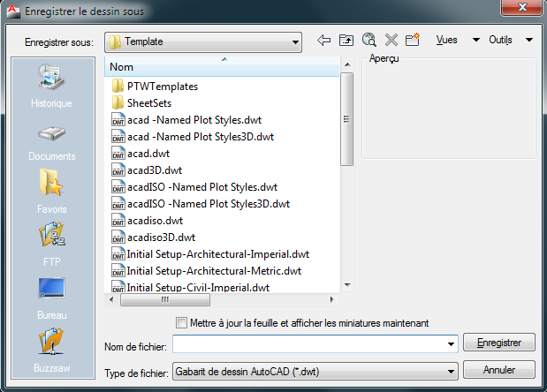
Task: Open the Vues menu
Action: click(x=446, y=40)
